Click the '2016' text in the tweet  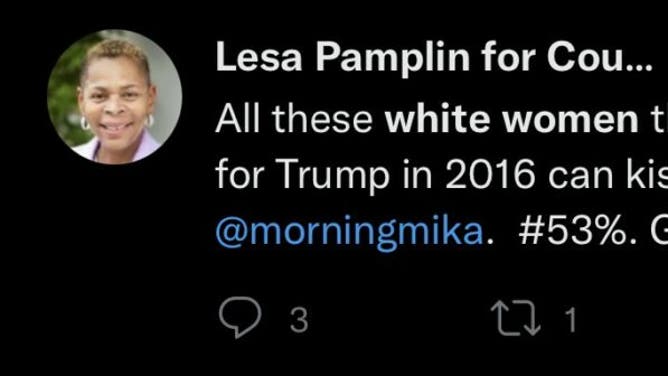point(490,175)
